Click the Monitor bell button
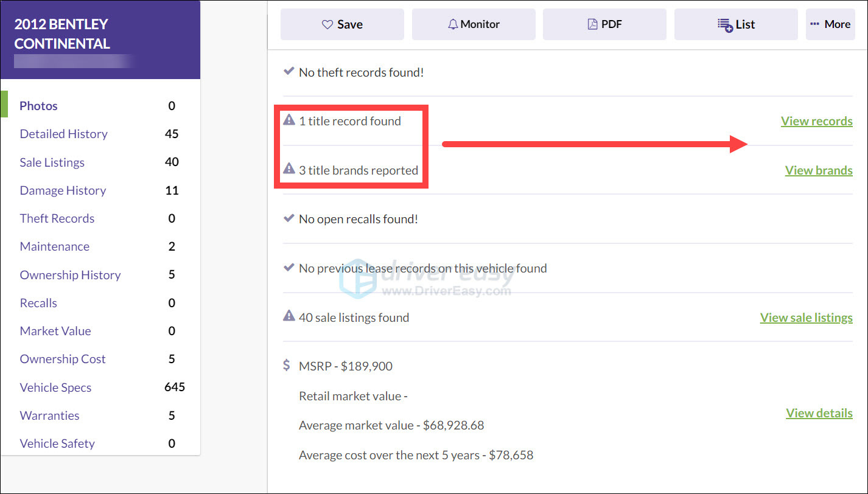This screenshot has width=868, height=494. pos(474,24)
